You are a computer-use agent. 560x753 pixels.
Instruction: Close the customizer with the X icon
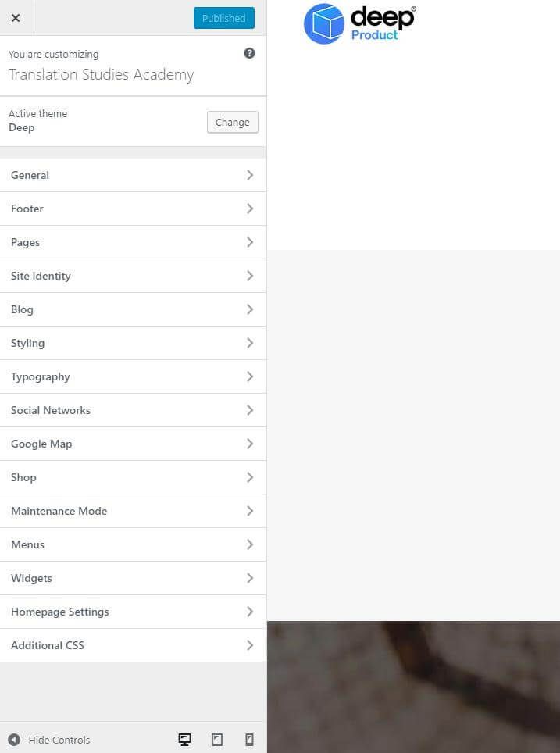pos(16,18)
